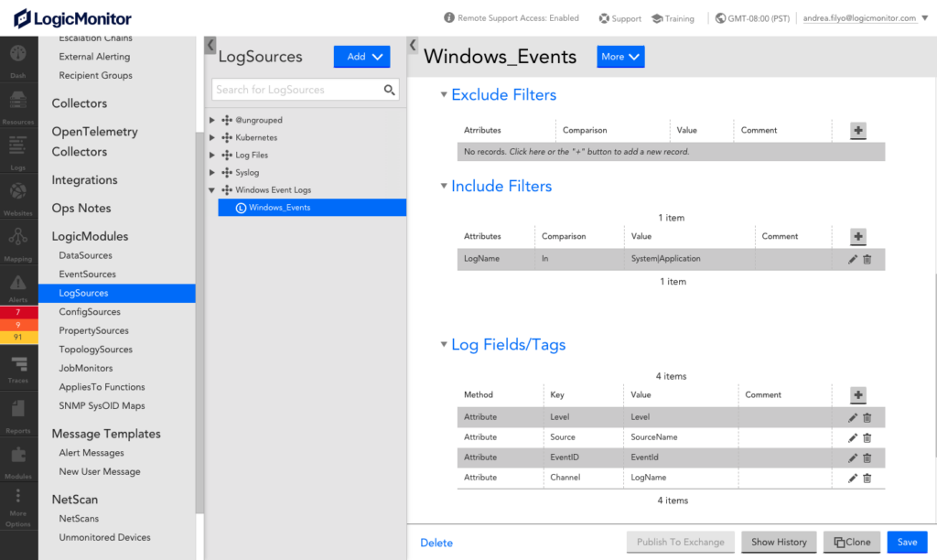
Task: Select LogSources in settings menu
Action: pyautogui.click(x=117, y=293)
